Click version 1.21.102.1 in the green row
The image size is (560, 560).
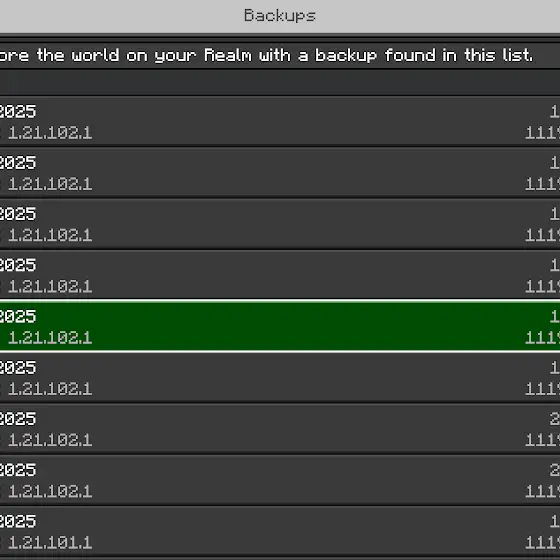pyautogui.click(x=50, y=338)
